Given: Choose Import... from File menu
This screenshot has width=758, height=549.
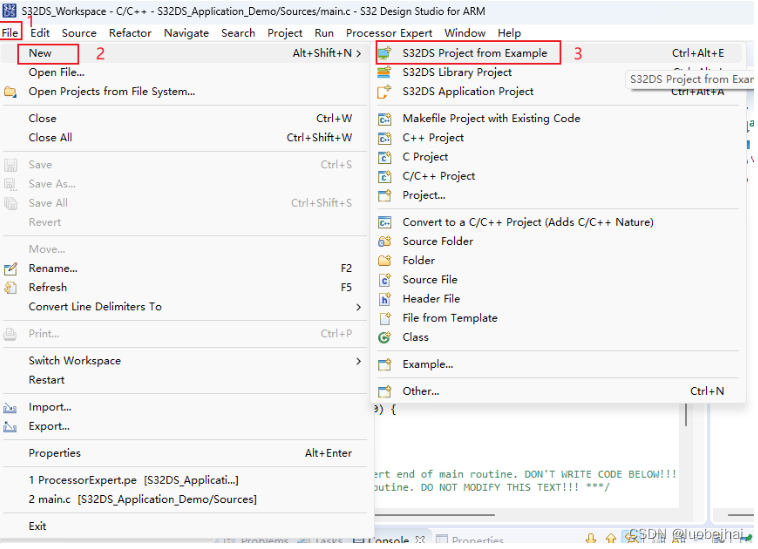Looking at the screenshot, I should pos(184,408).
